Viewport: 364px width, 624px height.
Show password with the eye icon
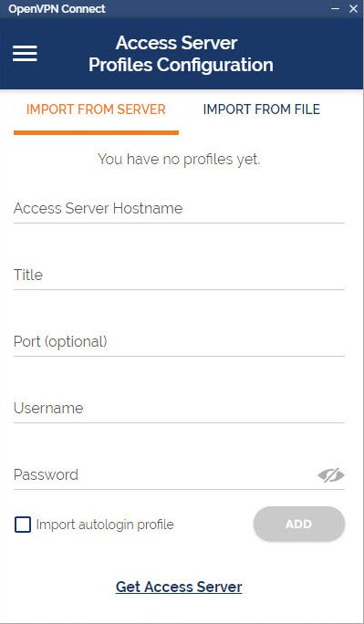point(331,474)
